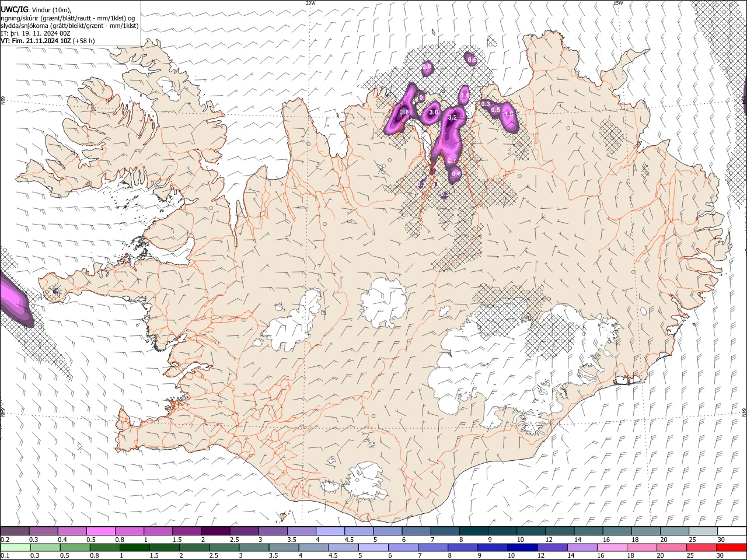Click the '3.2' precipitation value on the map
The width and height of the screenshot is (747, 560).
(x=452, y=117)
